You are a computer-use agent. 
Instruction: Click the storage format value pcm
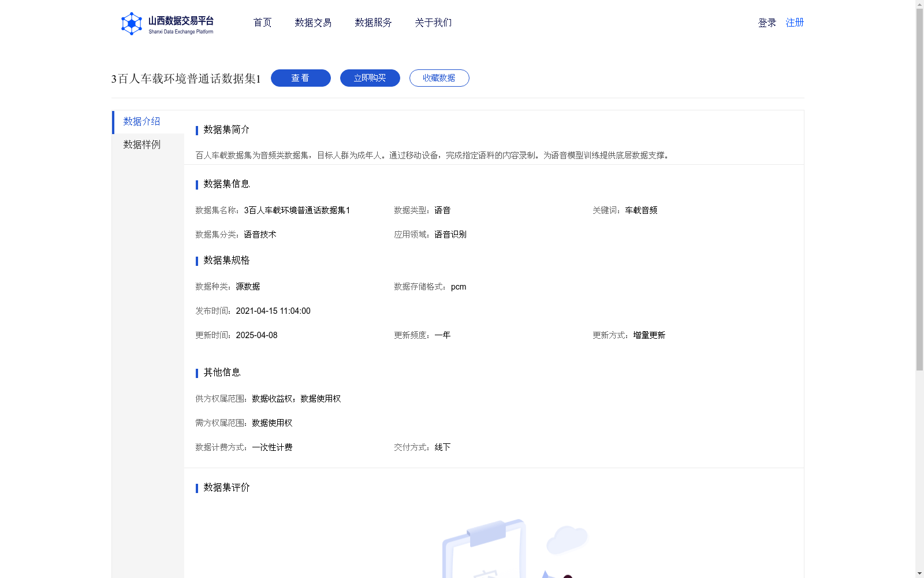pyautogui.click(x=459, y=287)
